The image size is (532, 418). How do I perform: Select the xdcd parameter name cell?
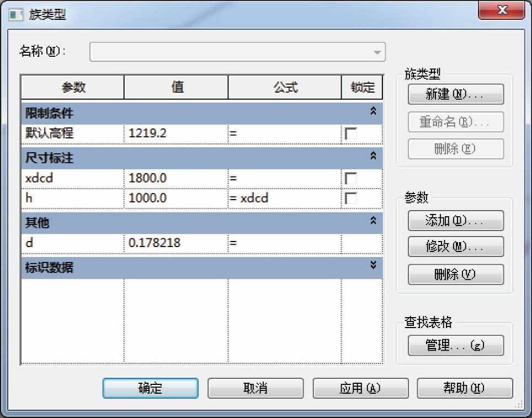pos(73,178)
